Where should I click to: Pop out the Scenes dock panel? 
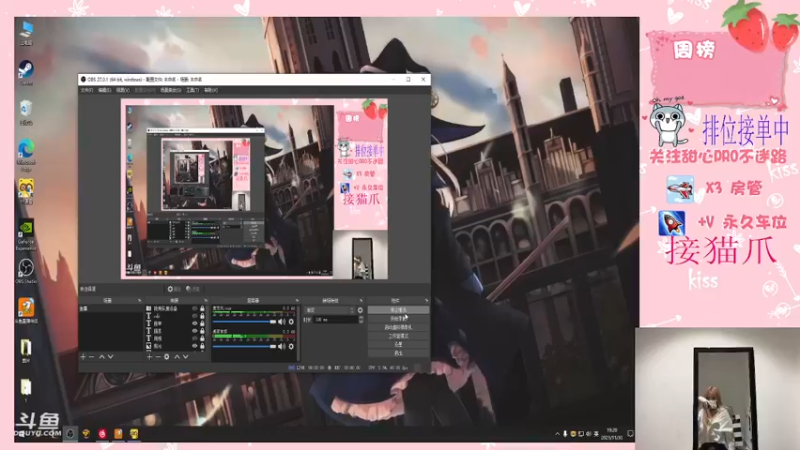point(139,301)
